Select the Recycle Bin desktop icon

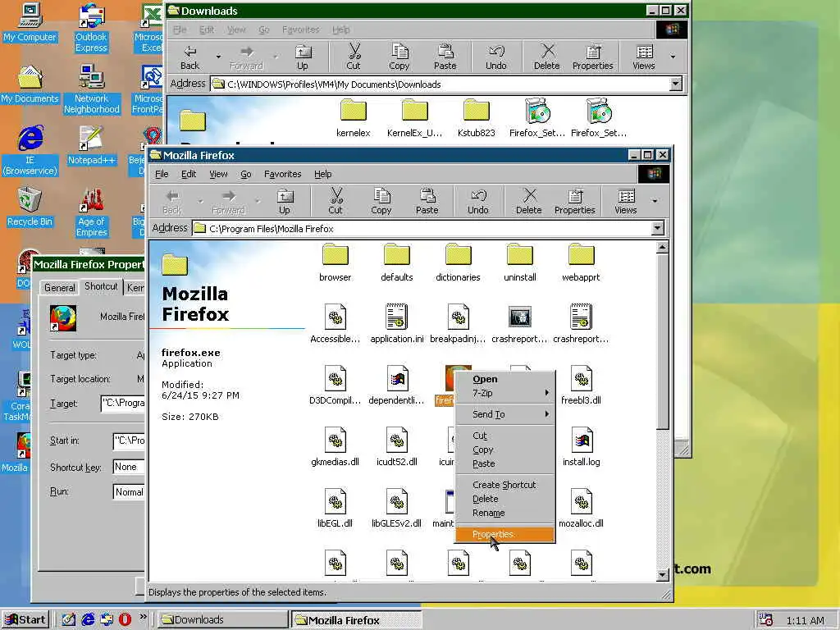(30, 208)
